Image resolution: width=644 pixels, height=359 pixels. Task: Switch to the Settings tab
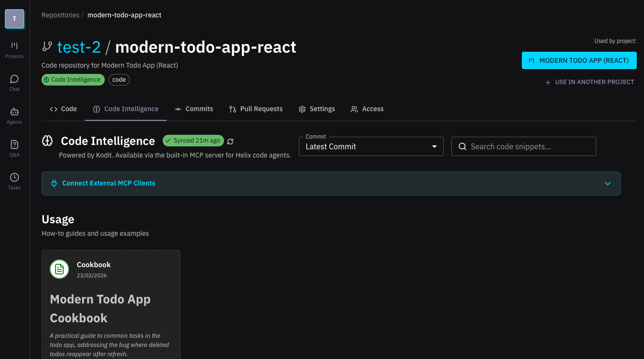click(317, 109)
